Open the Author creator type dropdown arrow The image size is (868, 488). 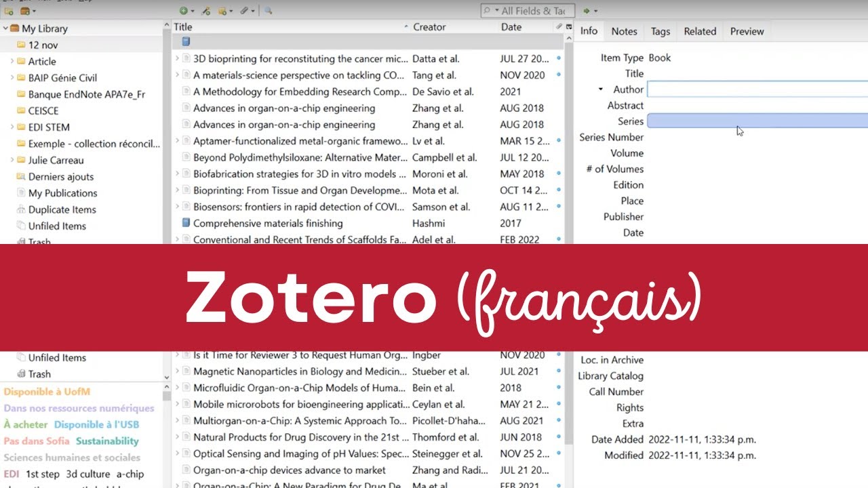[601, 89]
